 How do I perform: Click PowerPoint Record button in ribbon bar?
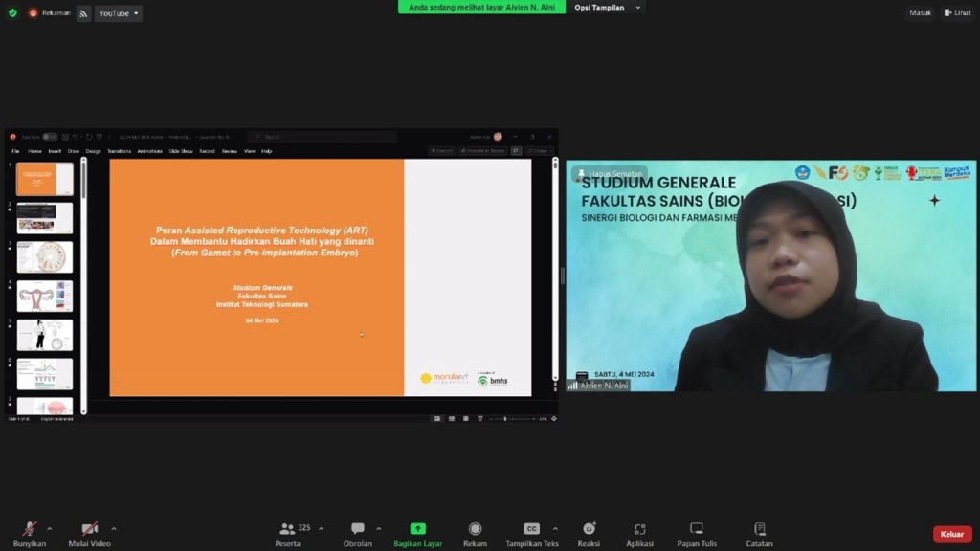(441, 150)
